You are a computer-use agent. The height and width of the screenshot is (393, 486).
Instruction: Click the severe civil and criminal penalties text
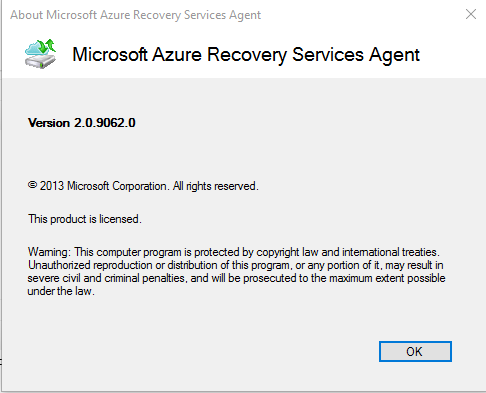tap(106, 278)
